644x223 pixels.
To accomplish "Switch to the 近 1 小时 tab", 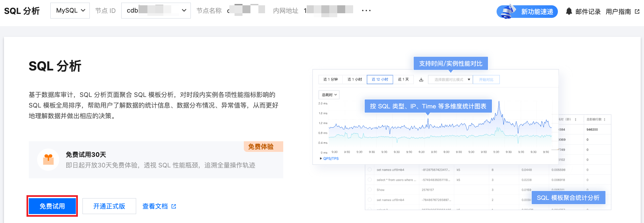I will tap(354, 80).
